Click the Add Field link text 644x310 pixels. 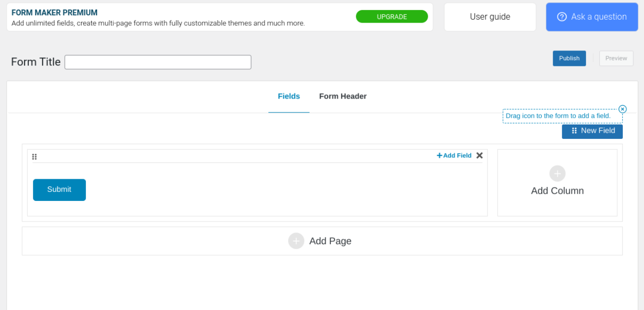click(457, 155)
